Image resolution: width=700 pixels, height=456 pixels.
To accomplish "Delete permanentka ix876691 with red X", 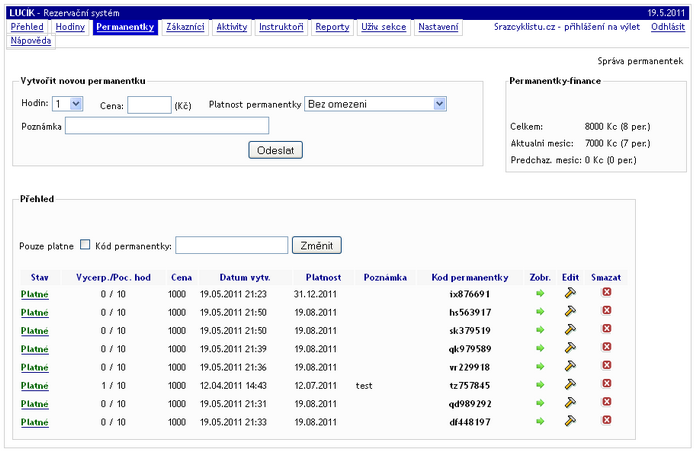I will [x=606, y=292].
